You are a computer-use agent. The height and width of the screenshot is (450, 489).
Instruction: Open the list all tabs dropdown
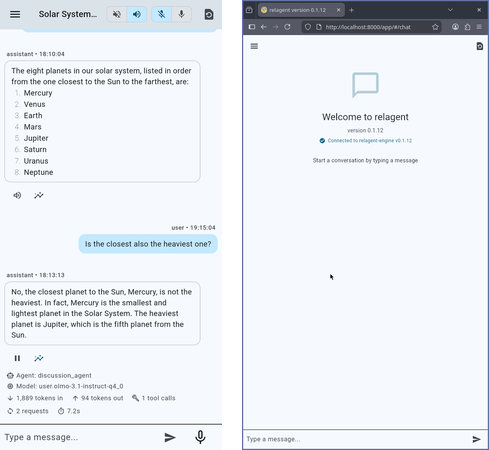(x=450, y=10)
